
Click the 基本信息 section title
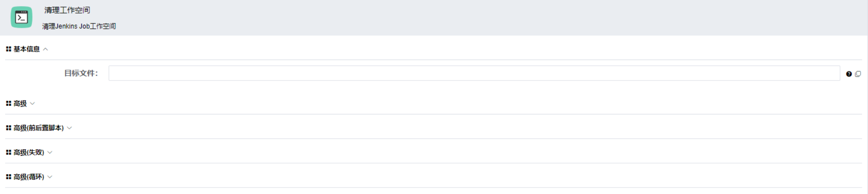(x=27, y=49)
